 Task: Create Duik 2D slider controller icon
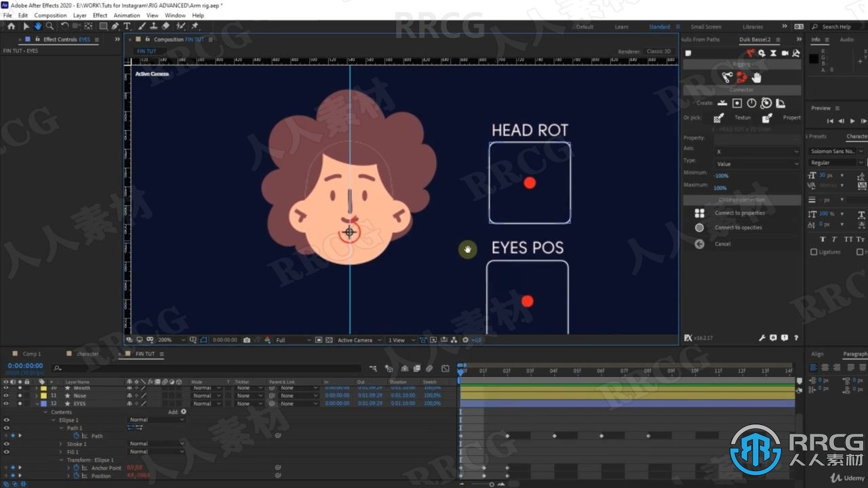click(737, 103)
